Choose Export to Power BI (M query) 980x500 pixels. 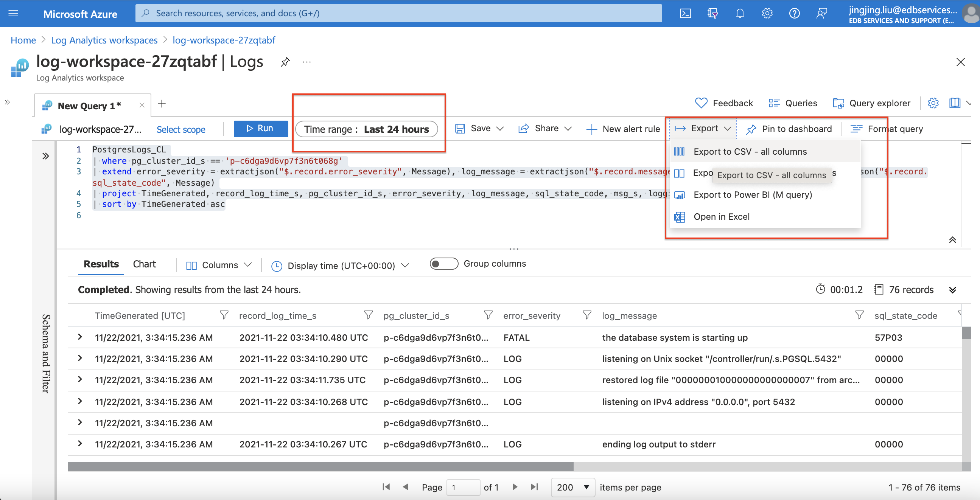765,195
